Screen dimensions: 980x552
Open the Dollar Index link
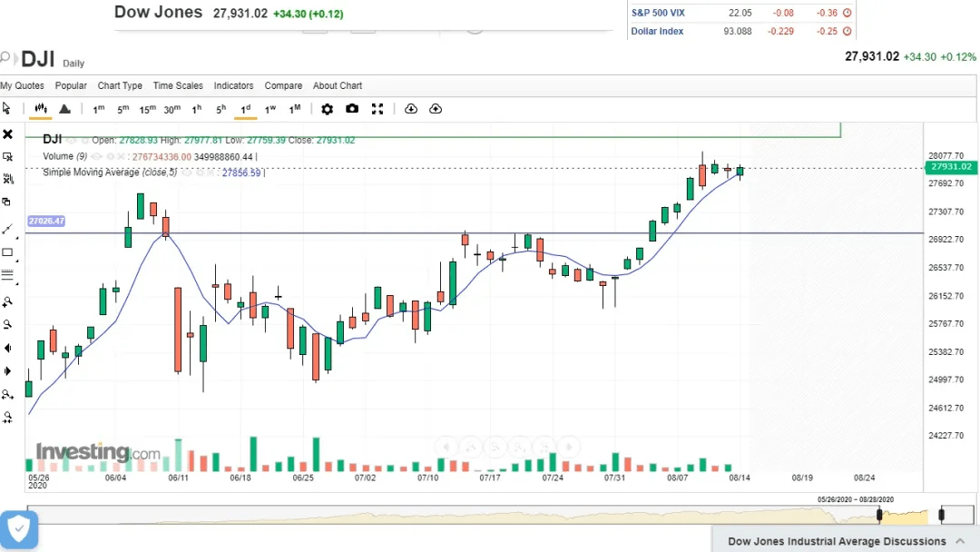tap(657, 31)
